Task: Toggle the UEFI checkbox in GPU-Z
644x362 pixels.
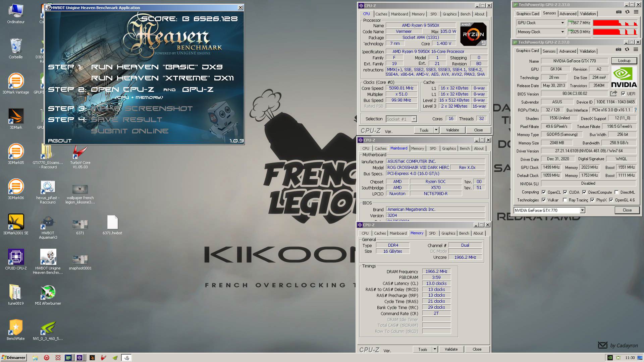Action: point(623,94)
